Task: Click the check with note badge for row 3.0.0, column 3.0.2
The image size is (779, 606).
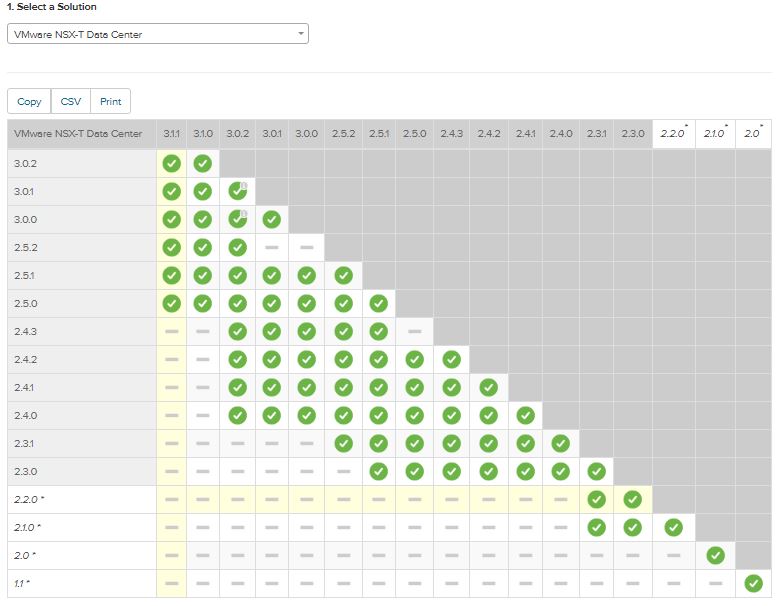Action: (x=237, y=219)
